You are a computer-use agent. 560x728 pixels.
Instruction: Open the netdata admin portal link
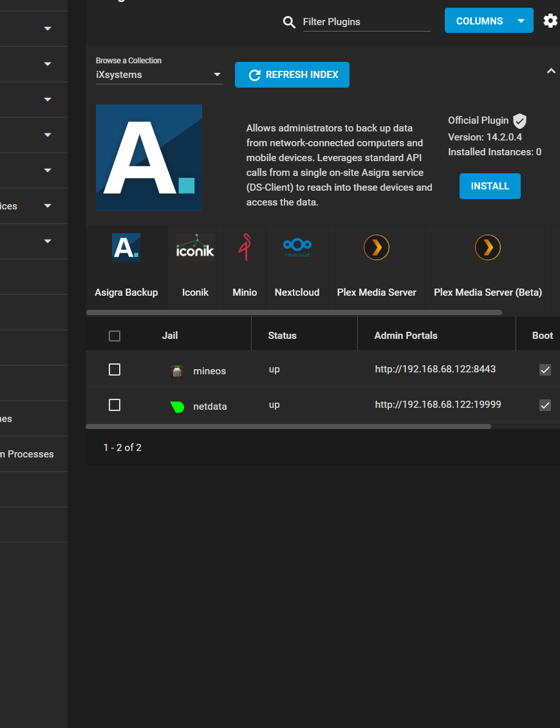click(x=438, y=405)
